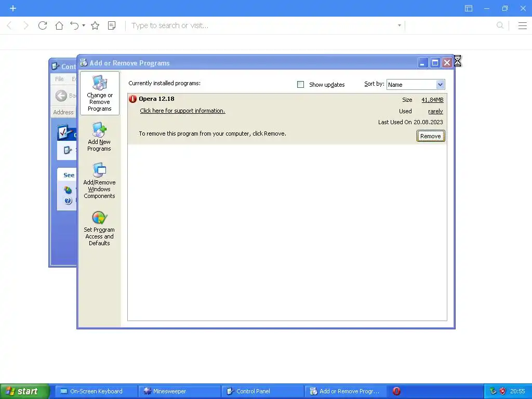Go back in the browser toolbar
The height and width of the screenshot is (399, 532).
point(9,25)
